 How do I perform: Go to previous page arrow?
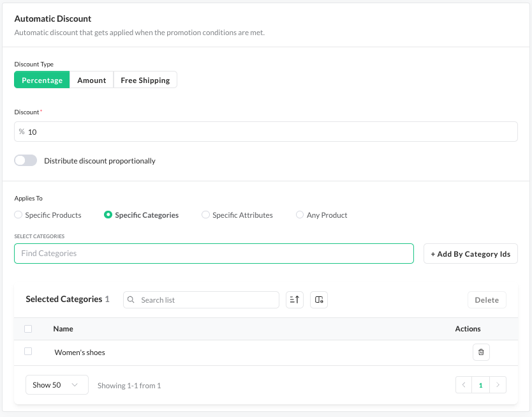click(x=464, y=384)
